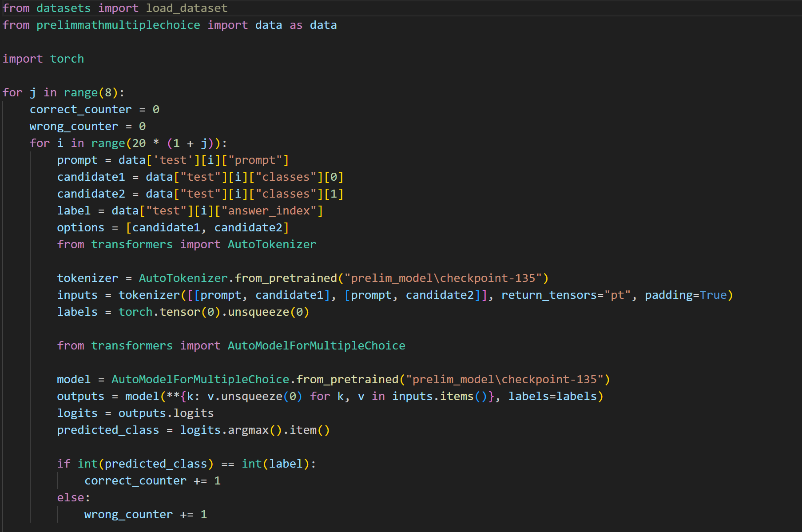Click 'torch' in the import torch line
The height and width of the screenshot is (532, 802).
[67, 59]
